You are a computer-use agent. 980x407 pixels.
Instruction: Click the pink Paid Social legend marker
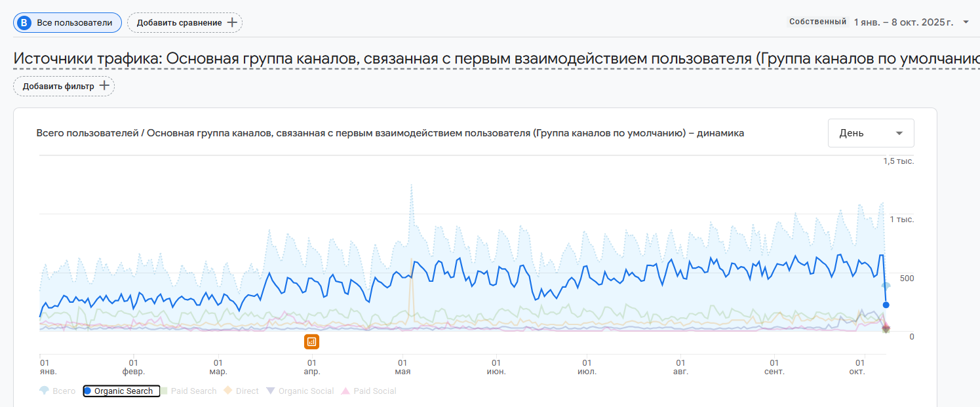point(346,391)
